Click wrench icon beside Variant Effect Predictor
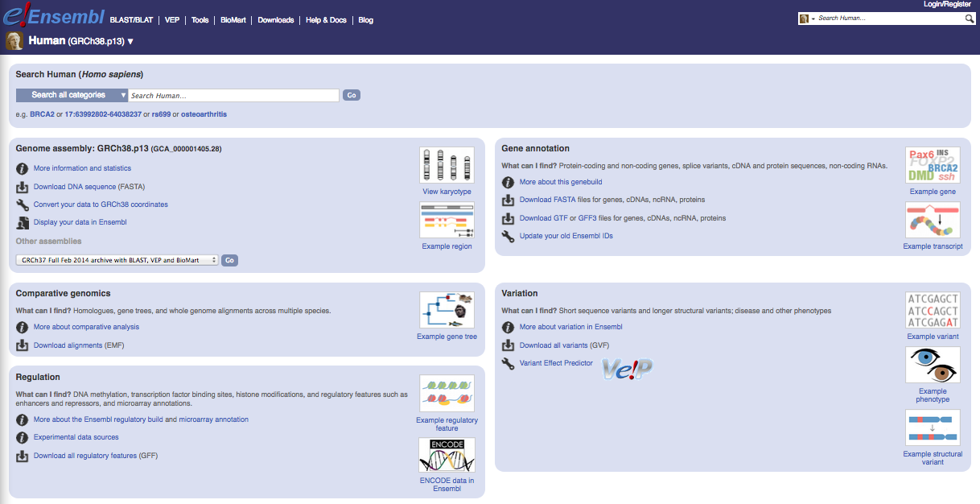Image resolution: width=980 pixels, height=504 pixels. click(508, 363)
